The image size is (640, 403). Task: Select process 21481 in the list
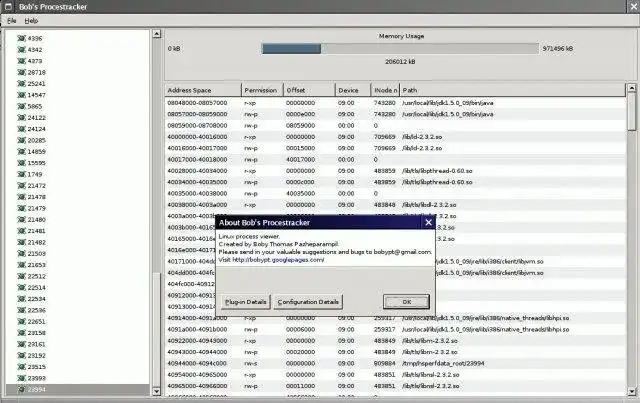coord(36,231)
